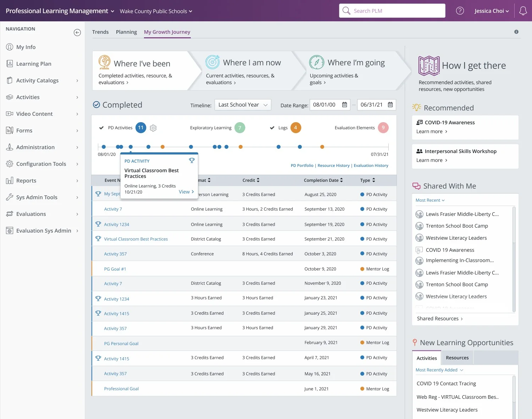
Task: Click the Search PLM input field
Action: (392, 11)
